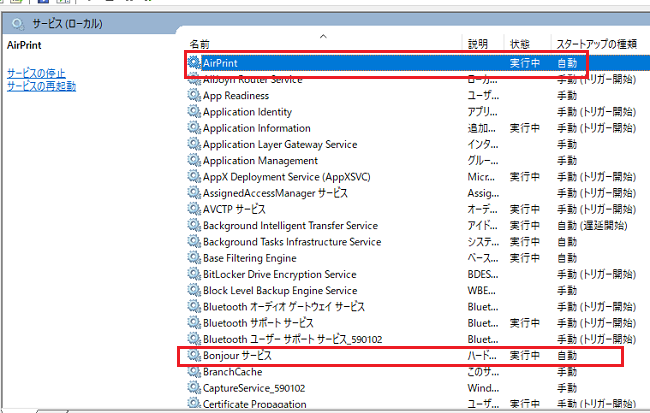Click the サービスの再起動 link
650x413 pixels.
pos(41,86)
